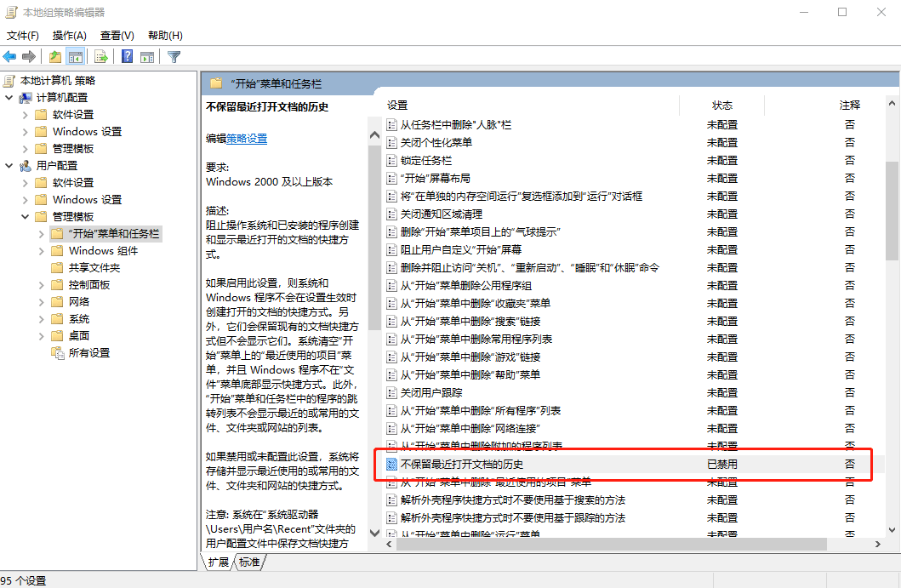Open the 文件(F) menu
The height and width of the screenshot is (588, 901).
point(22,36)
